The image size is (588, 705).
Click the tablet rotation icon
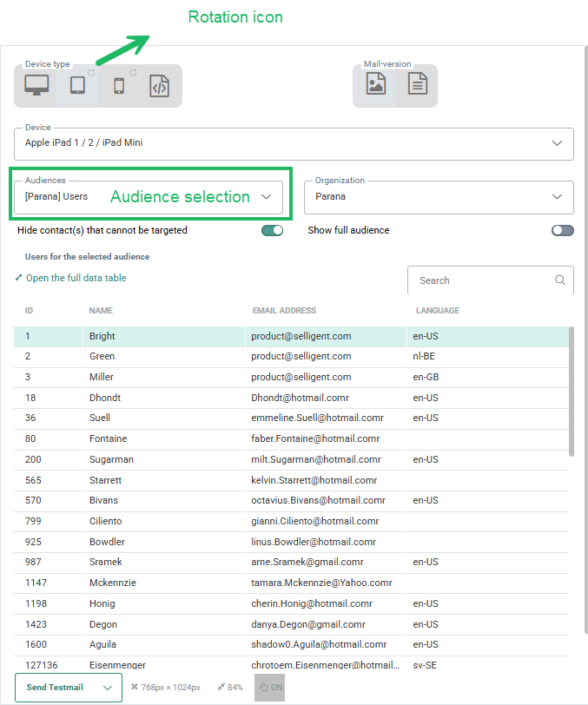click(91, 73)
